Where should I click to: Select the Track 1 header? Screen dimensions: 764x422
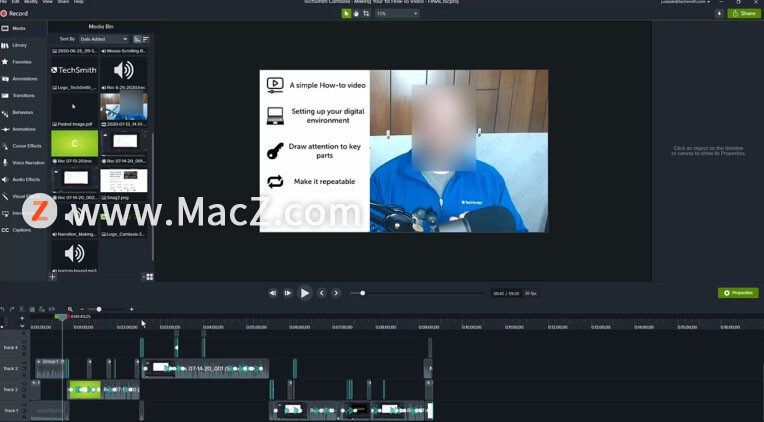coord(11,410)
